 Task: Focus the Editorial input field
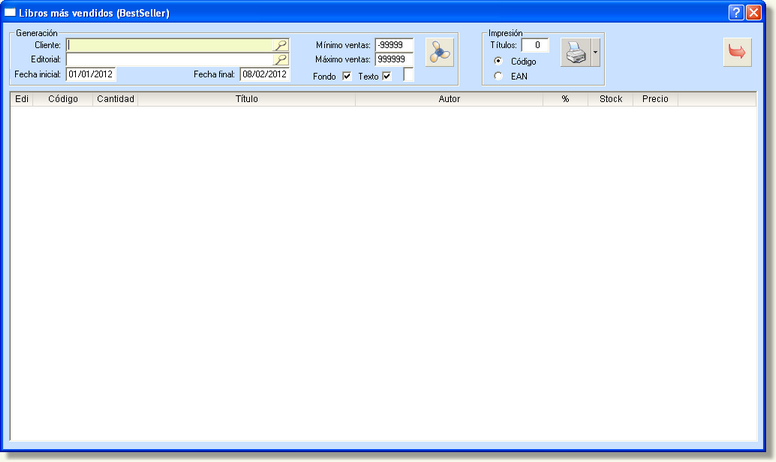(169, 59)
